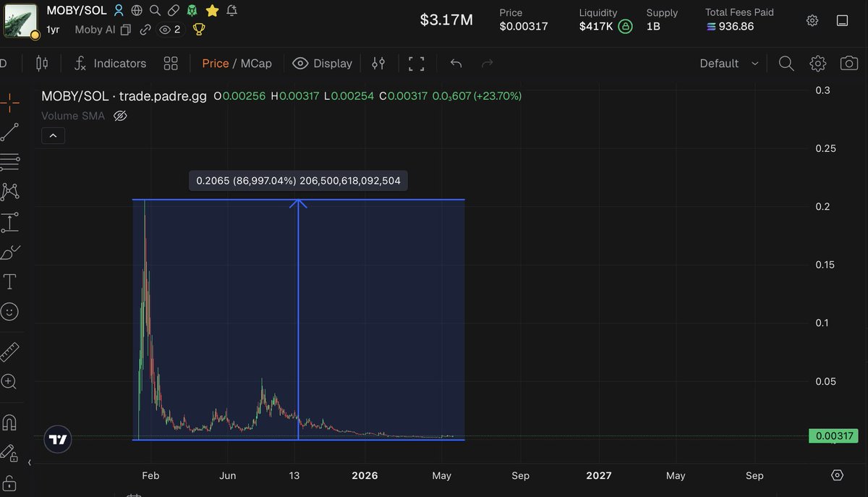Image resolution: width=868 pixels, height=497 pixels.
Task: Undo the last chart action
Action: click(x=456, y=64)
